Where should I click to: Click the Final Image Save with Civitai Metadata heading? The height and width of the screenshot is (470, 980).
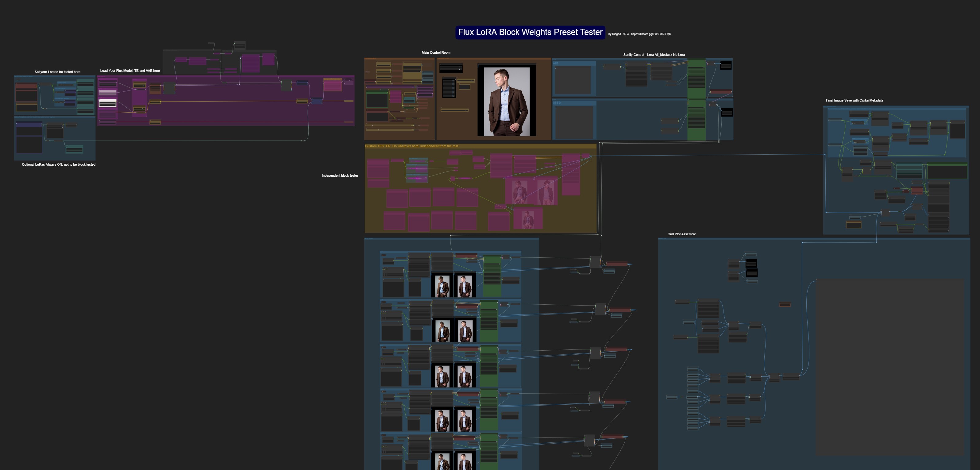pos(854,100)
